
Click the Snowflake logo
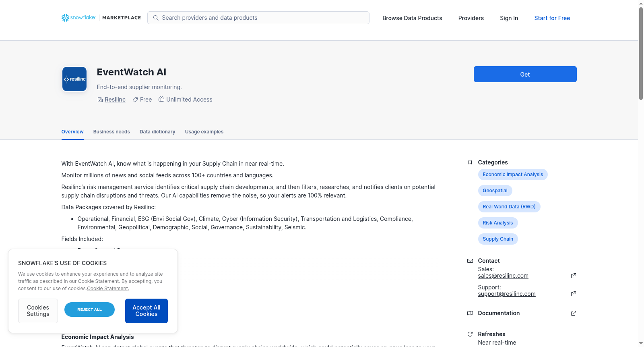coord(78,18)
